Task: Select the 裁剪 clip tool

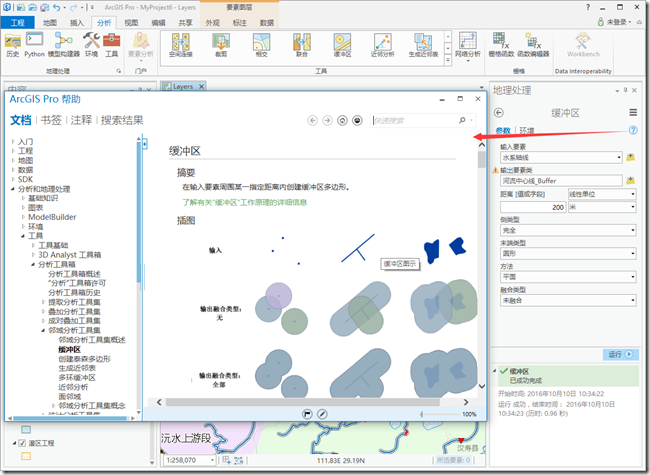Action: click(221, 45)
